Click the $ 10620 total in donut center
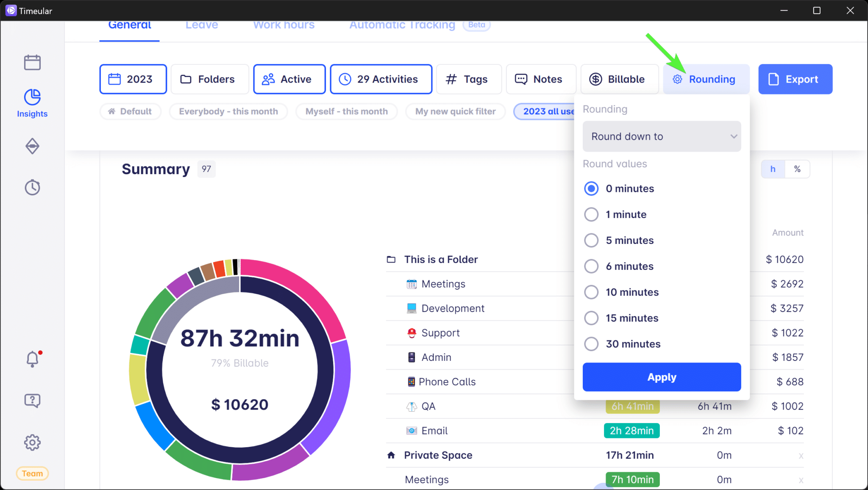868x490 pixels. click(239, 404)
